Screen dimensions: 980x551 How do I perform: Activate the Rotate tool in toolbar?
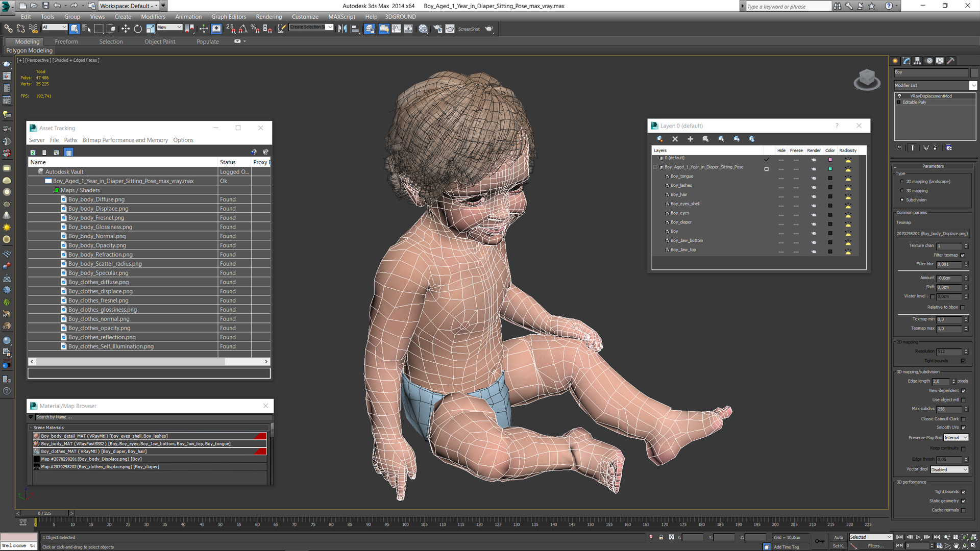(138, 29)
